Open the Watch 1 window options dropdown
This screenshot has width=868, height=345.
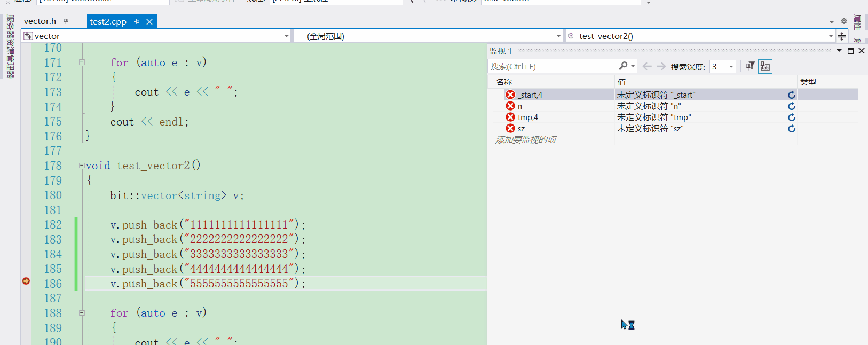(x=839, y=51)
